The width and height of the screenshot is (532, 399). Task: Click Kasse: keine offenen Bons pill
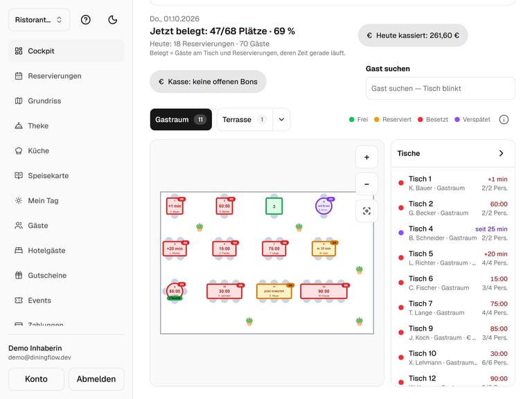[x=208, y=82]
